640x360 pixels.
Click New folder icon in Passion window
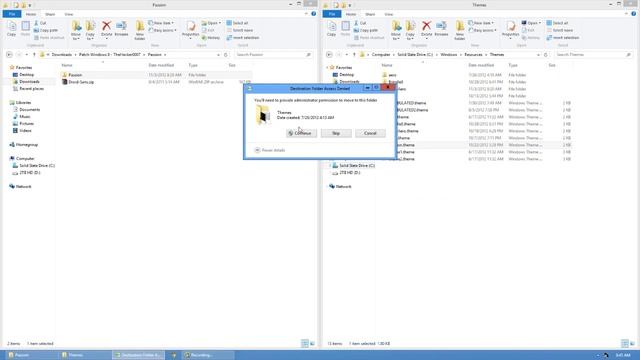click(140, 30)
